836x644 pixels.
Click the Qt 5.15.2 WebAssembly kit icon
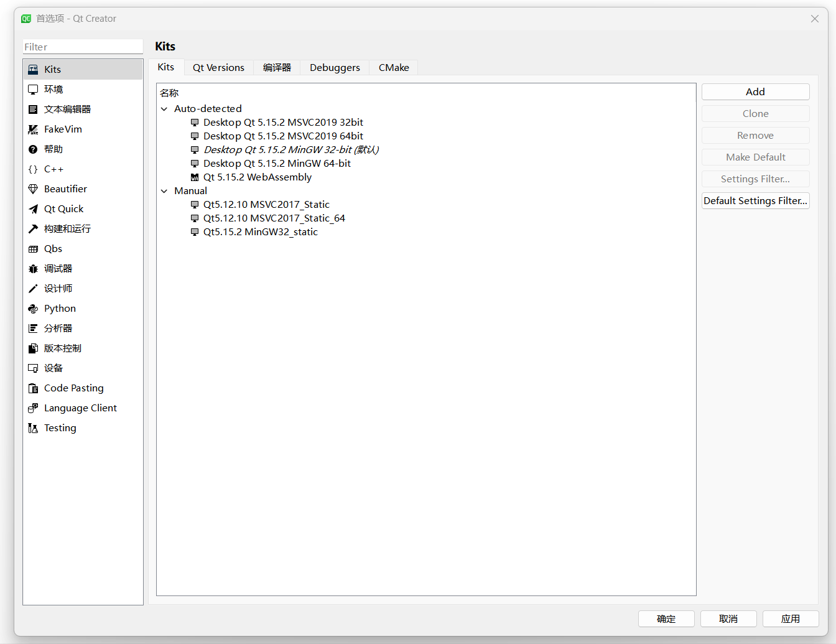click(x=195, y=177)
